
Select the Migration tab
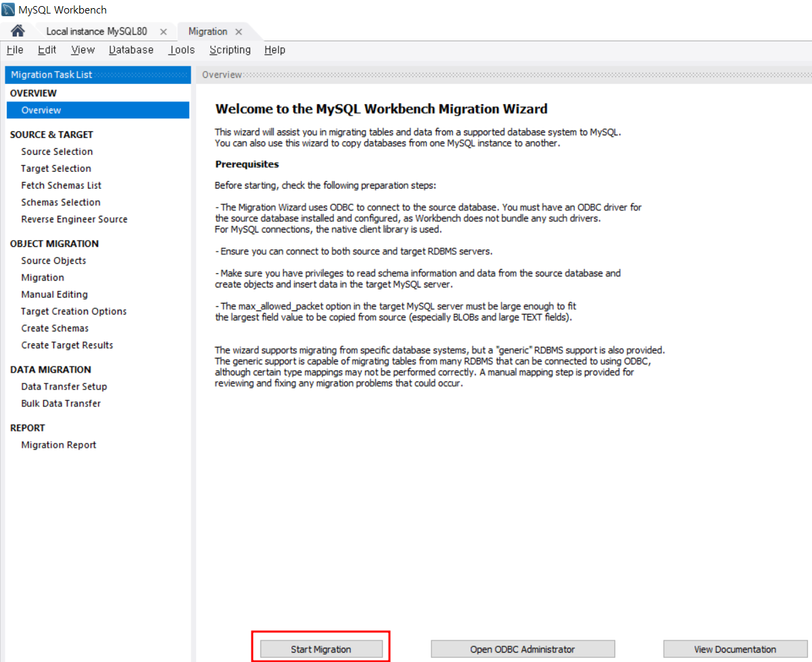coord(208,32)
